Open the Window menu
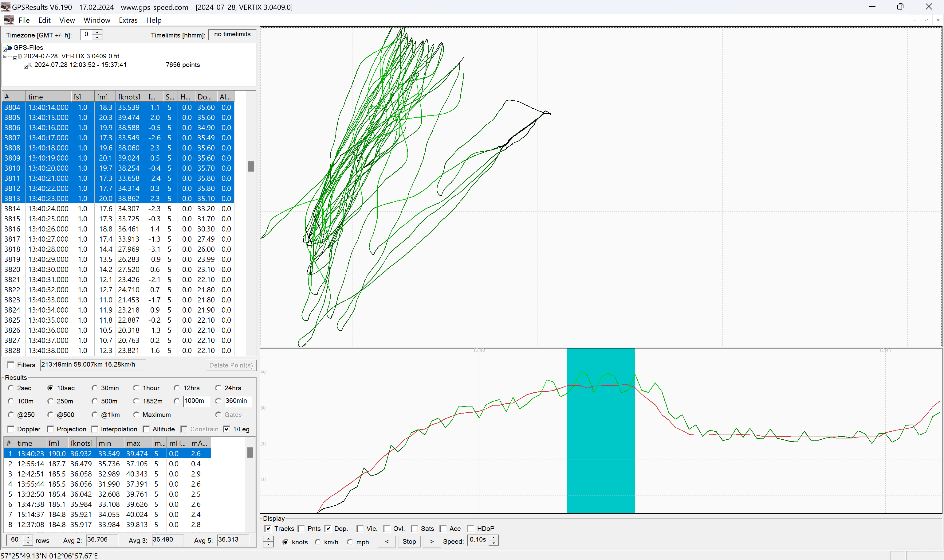 pos(97,20)
